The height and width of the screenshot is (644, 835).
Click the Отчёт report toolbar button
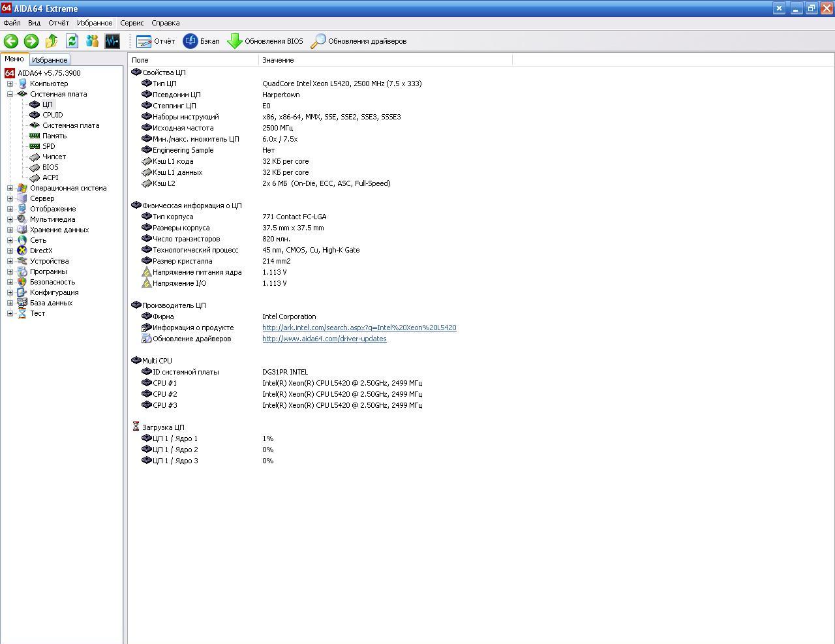[155, 41]
